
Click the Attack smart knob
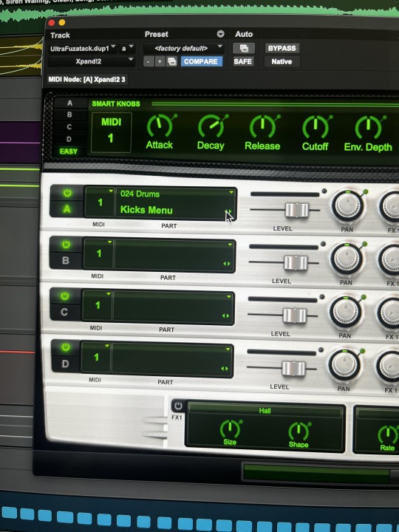pyautogui.click(x=159, y=126)
